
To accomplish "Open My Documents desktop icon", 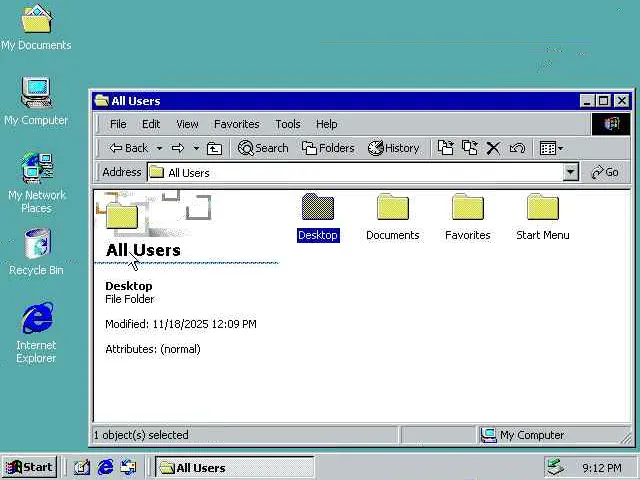I will (x=36, y=27).
